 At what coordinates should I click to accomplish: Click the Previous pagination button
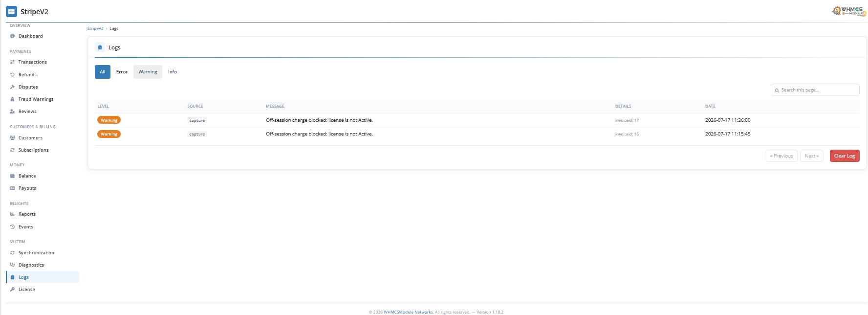point(781,156)
